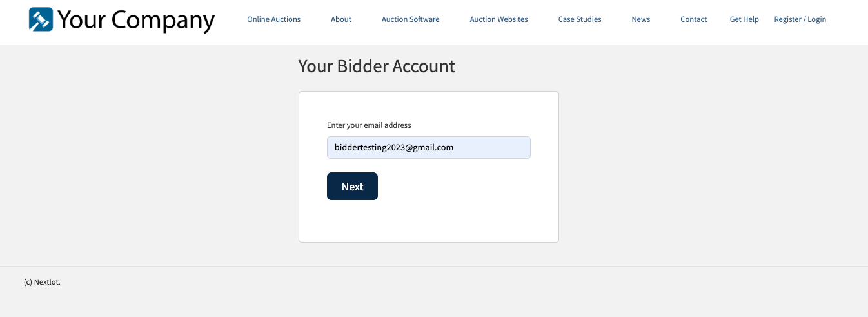Image resolution: width=868 pixels, height=317 pixels.
Task: Click the "Your Company" logo text
Action: [x=135, y=20]
